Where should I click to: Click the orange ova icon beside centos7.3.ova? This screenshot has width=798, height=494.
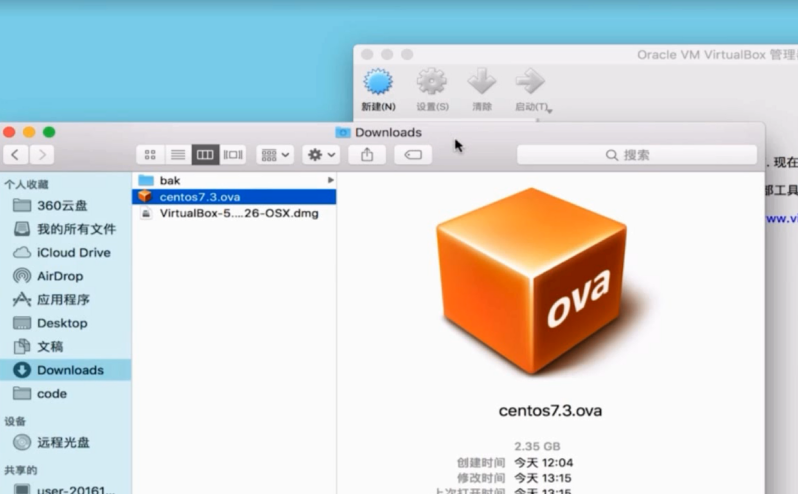(x=145, y=196)
